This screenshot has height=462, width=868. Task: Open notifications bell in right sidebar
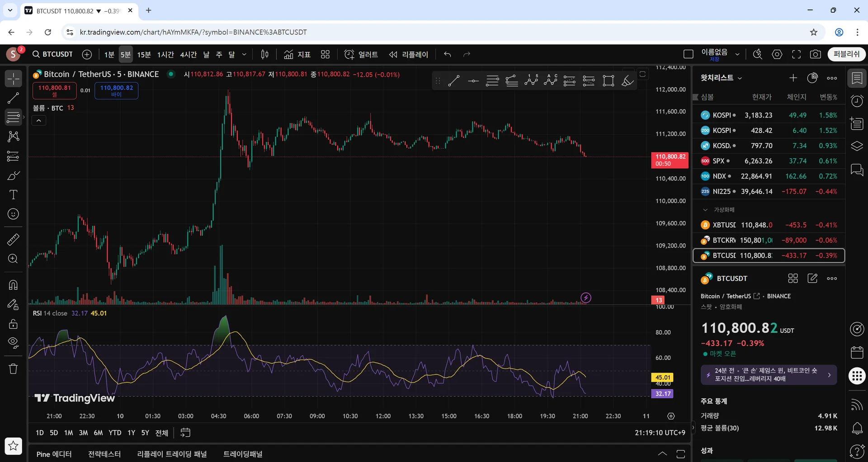pyautogui.click(x=857, y=428)
